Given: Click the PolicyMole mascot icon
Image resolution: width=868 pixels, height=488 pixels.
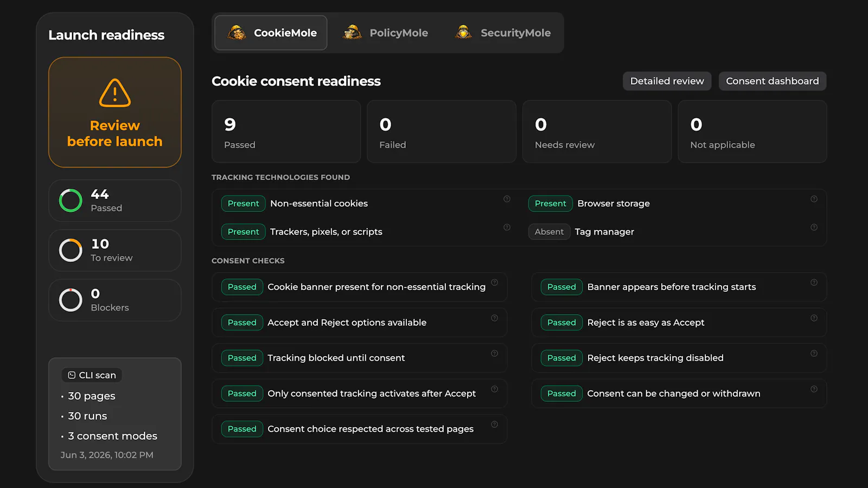Looking at the screenshot, I should coord(353,33).
